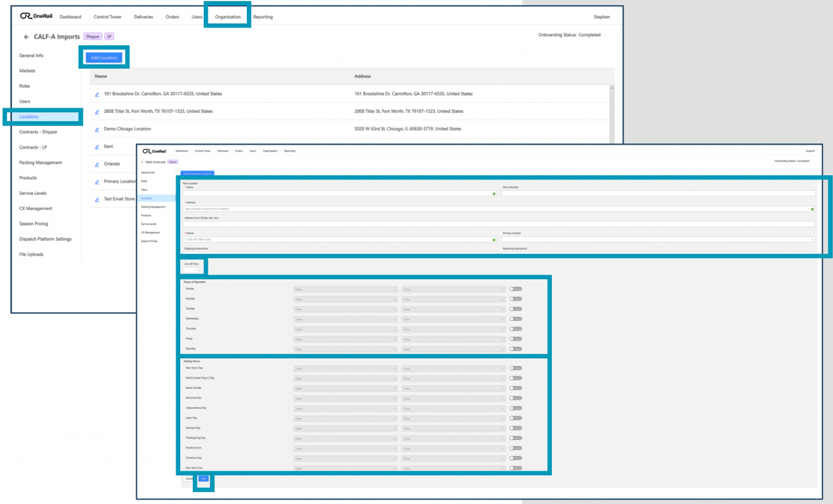Toggle Christmas Day closed switch
Screen dimensions: 833x504
point(515,458)
